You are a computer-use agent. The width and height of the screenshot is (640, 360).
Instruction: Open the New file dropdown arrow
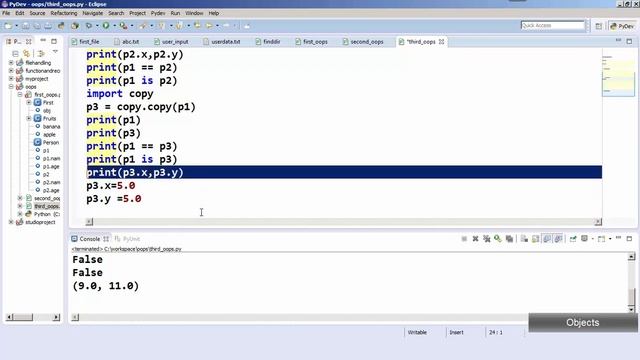[16, 26]
